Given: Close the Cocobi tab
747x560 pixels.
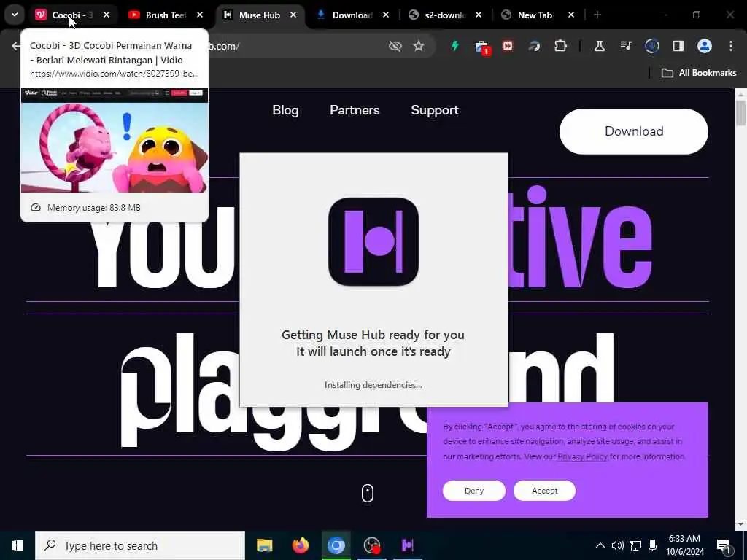Looking at the screenshot, I should tap(107, 15).
